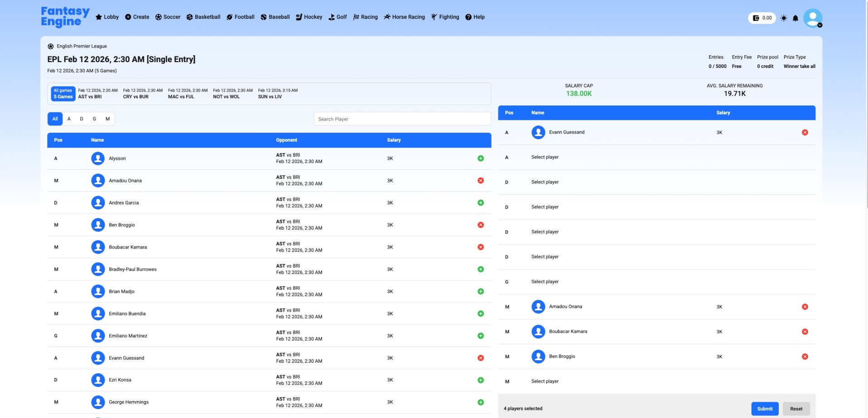Select the SUN vs LIV game filter
868x418 pixels.
[x=278, y=94]
